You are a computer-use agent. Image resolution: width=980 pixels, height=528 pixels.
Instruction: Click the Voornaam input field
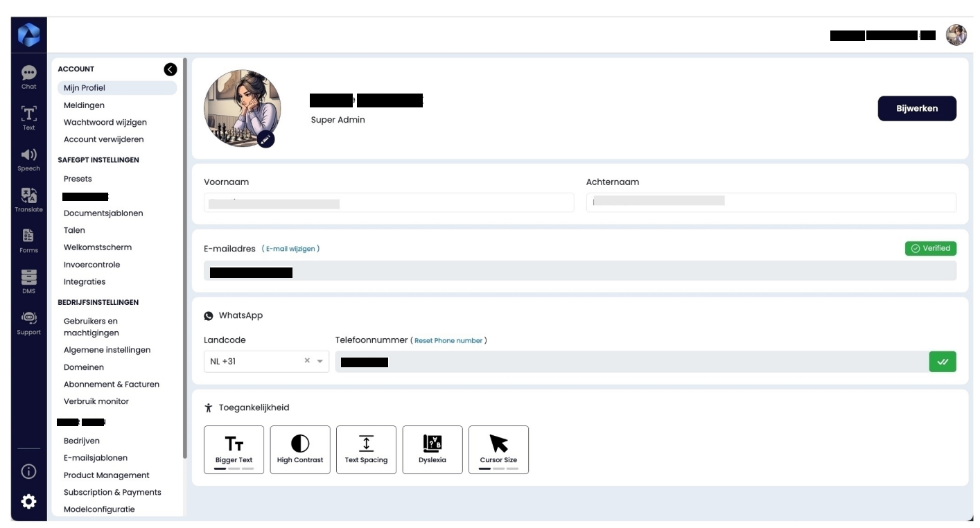point(389,202)
